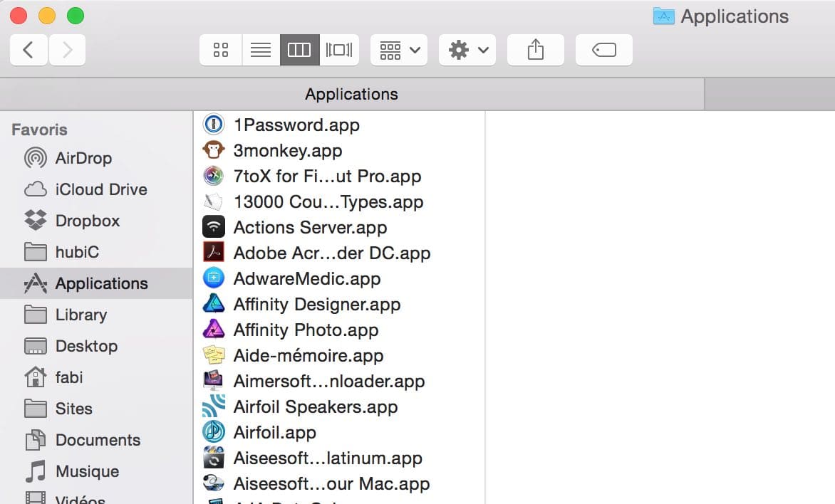
Task: Open the arrange items dropdown
Action: [x=399, y=50]
